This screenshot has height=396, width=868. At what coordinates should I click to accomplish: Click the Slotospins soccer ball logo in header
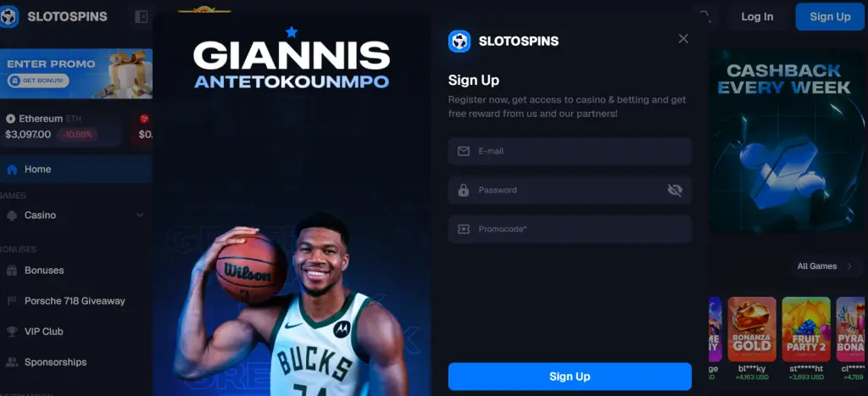8,17
